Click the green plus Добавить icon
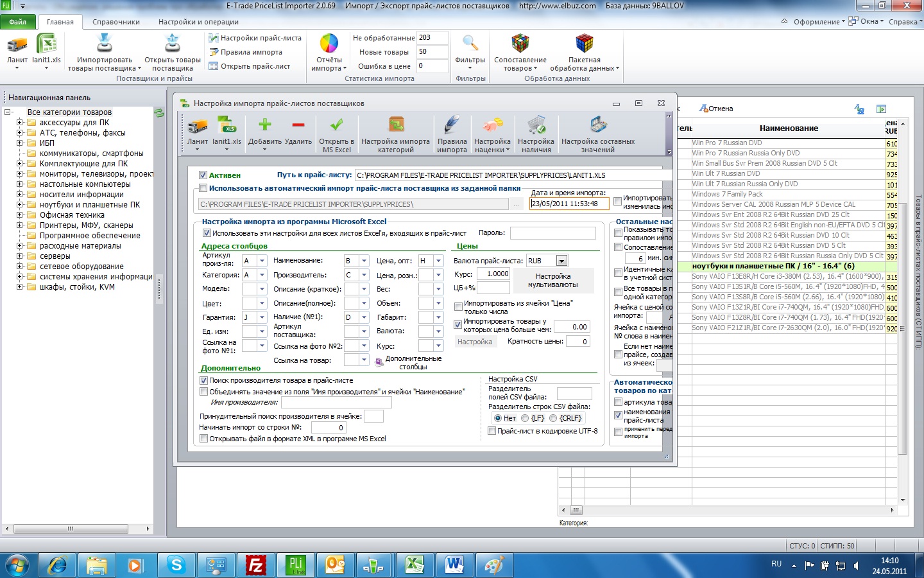Screen dimensions: 924x578 tap(265, 125)
